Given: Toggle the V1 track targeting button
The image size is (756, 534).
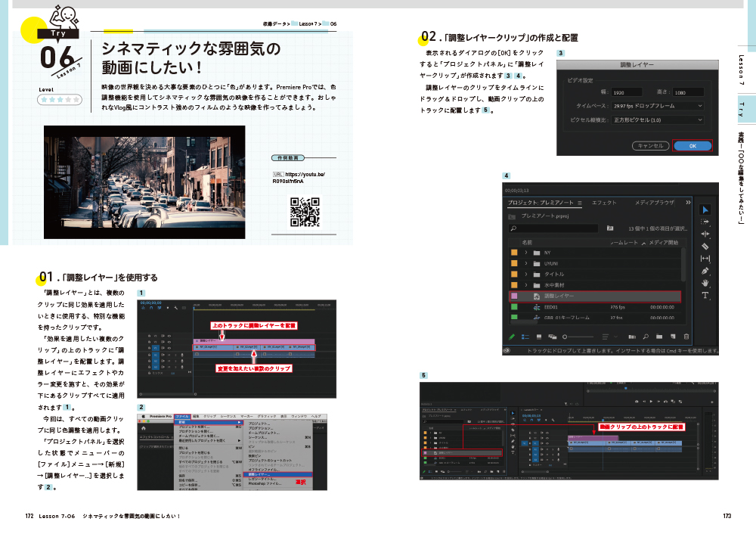Looking at the screenshot, I should [155, 347].
